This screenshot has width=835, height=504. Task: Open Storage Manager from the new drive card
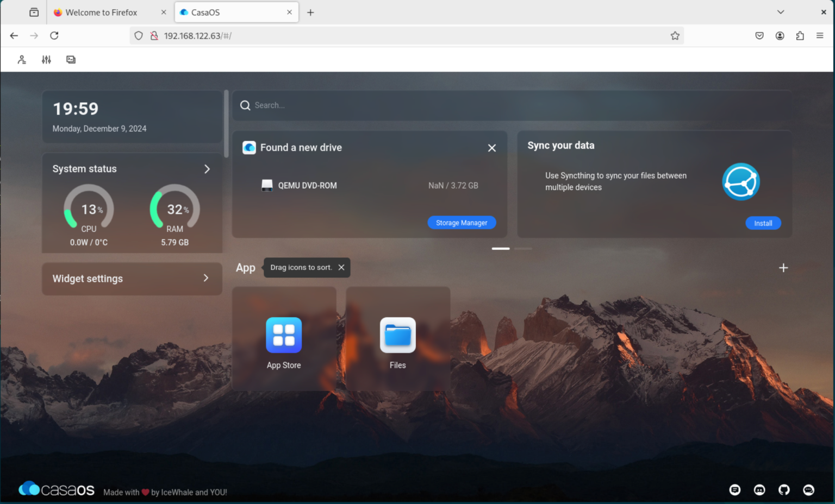(x=462, y=222)
